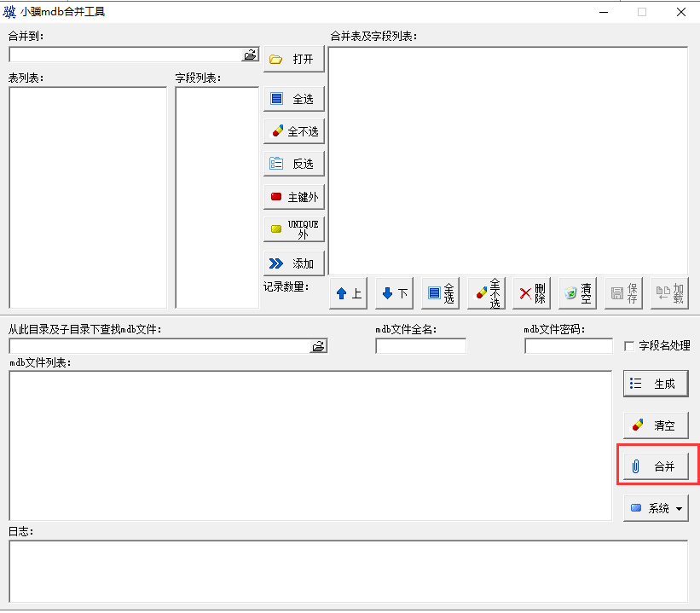
Task: Click inside 合并表及字段列表 list area
Action: tap(508, 161)
